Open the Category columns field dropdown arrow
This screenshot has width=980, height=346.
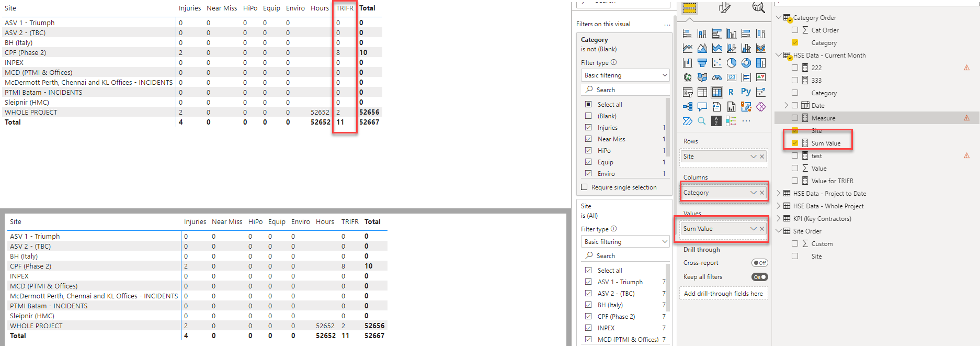[x=754, y=193]
